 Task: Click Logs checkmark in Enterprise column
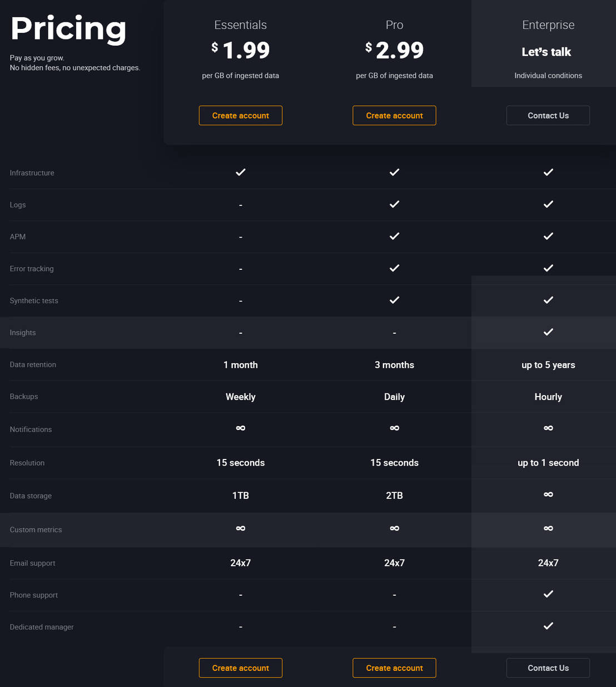pos(548,204)
